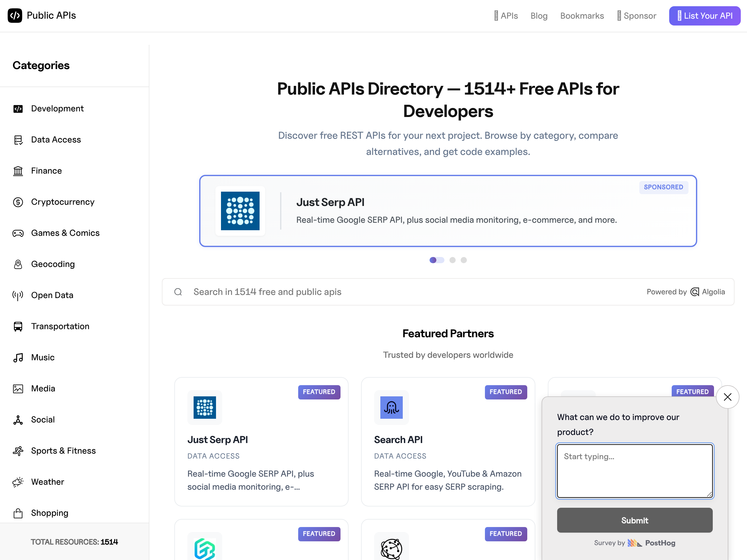Viewport: 747px width, 560px height.
Task: Close the survey popup
Action: pyautogui.click(x=727, y=397)
